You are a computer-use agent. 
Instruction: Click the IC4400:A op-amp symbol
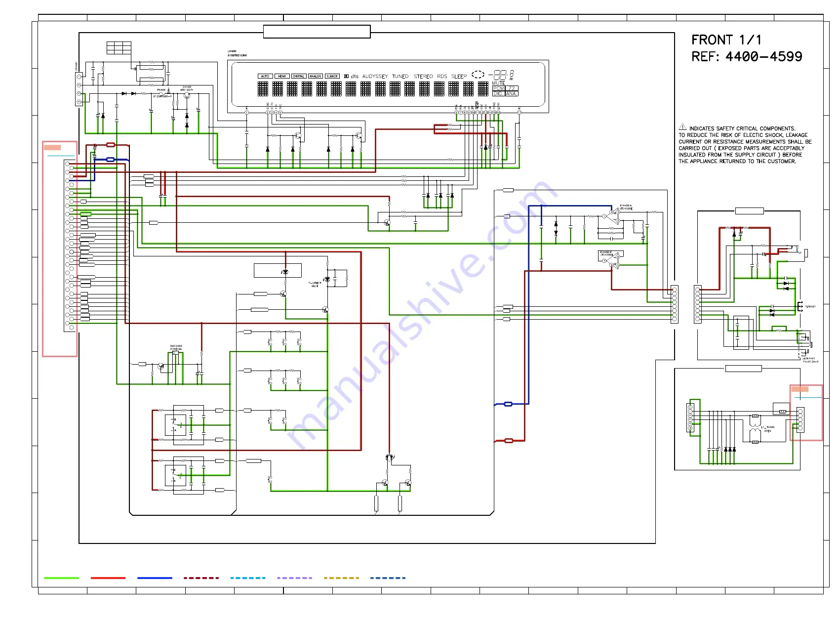coord(610,216)
